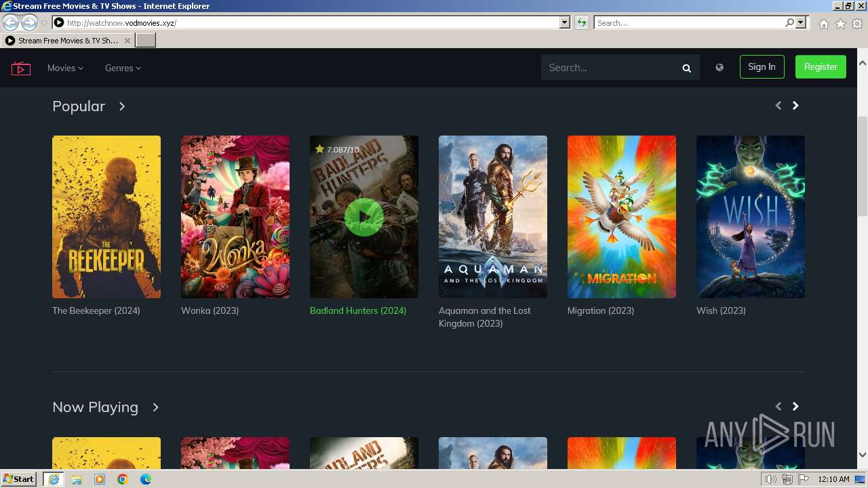This screenshot has height=488, width=868.
Task: Open File Explorer from taskbar
Action: point(77,479)
